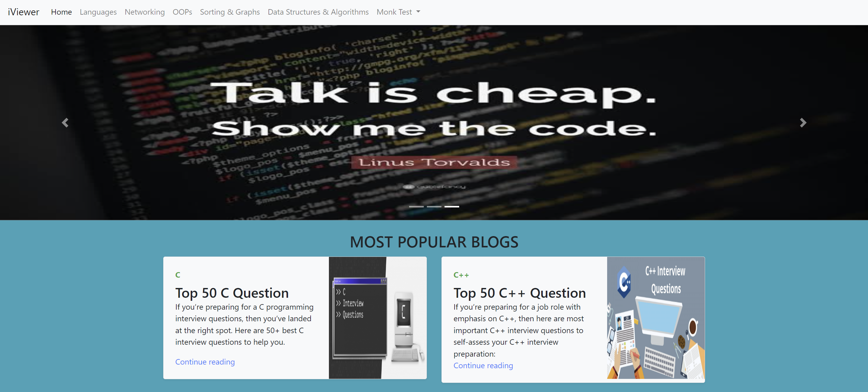The width and height of the screenshot is (868, 392).
Task: Select third active carousel indicator
Action: click(x=452, y=207)
